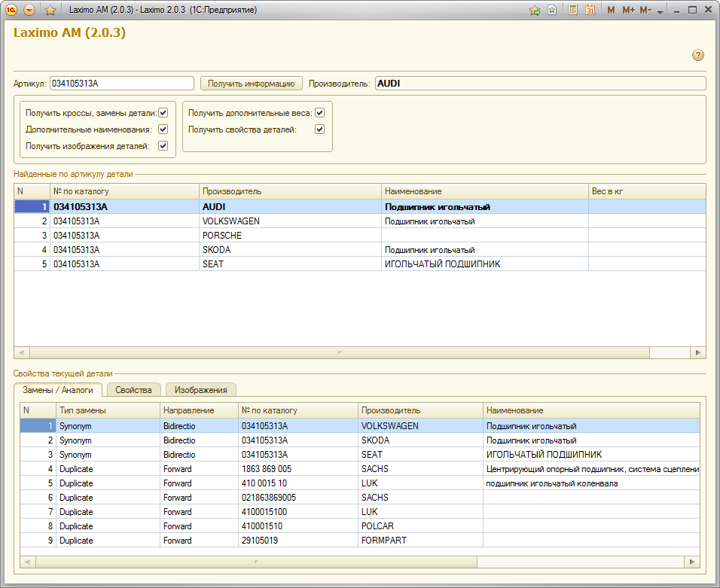Image resolution: width=720 pixels, height=588 pixels.
Task: Select the PORSCHE row in found parts
Action: coord(360,235)
